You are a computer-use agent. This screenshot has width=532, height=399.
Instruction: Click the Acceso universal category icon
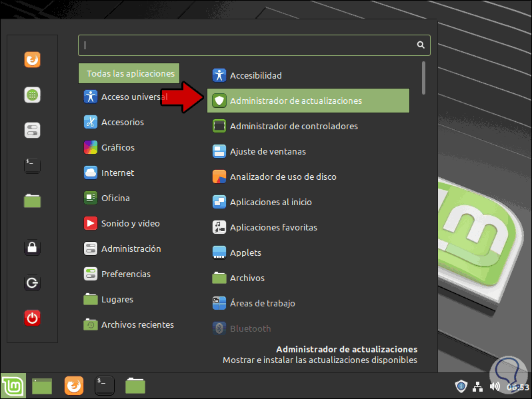click(x=90, y=97)
